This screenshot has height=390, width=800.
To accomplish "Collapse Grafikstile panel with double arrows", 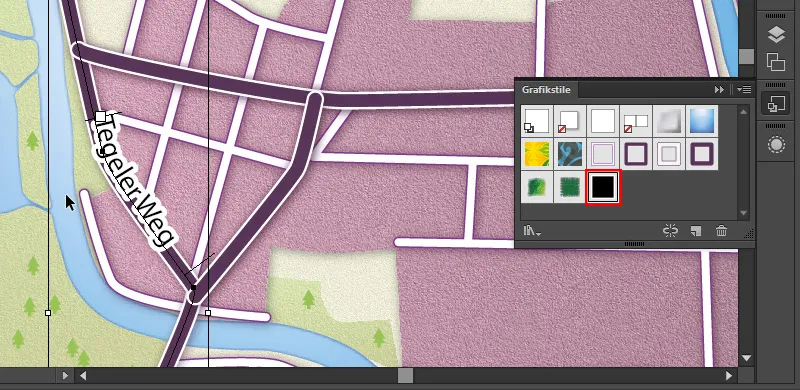I will coord(719,90).
